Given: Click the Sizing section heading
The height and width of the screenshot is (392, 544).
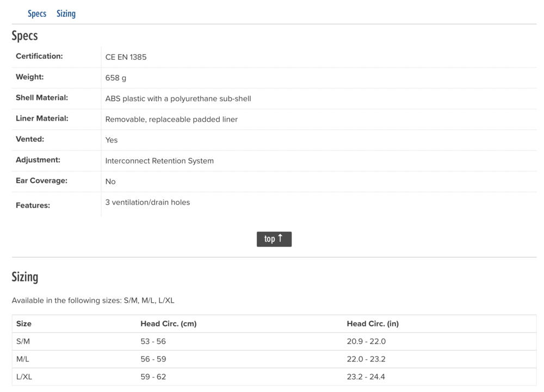Looking at the screenshot, I should point(25,277).
